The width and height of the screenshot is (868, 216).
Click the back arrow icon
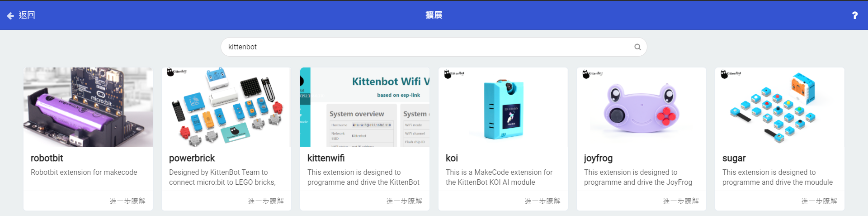click(10, 16)
